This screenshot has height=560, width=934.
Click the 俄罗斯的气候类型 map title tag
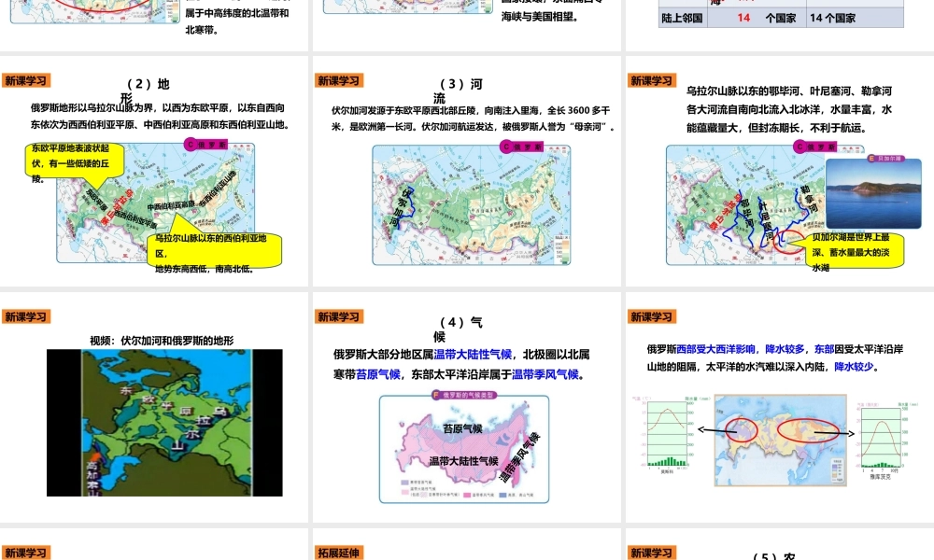[464, 395]
